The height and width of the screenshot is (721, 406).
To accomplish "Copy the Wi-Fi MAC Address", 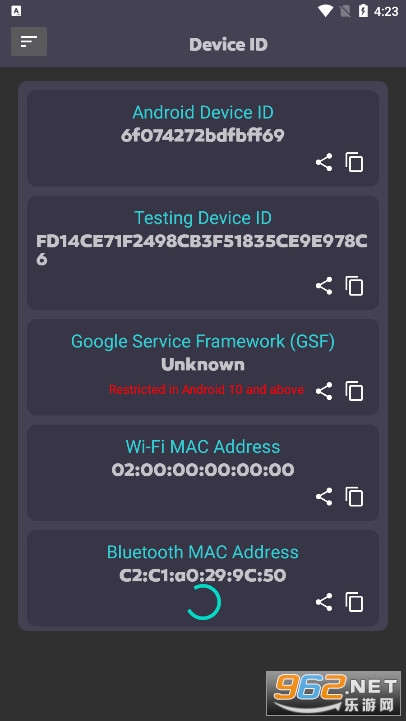I will pos(354,497).
